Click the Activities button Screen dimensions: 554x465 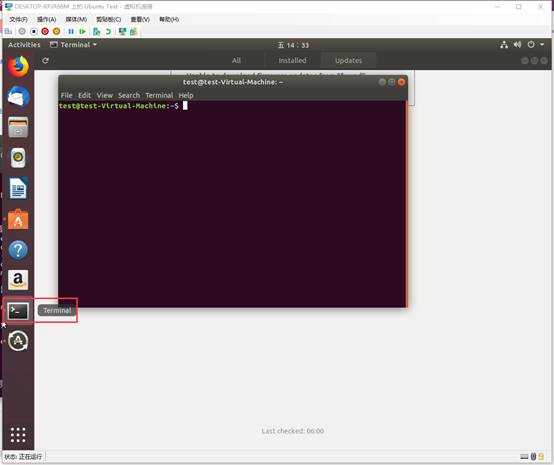[x=24, y=45]
